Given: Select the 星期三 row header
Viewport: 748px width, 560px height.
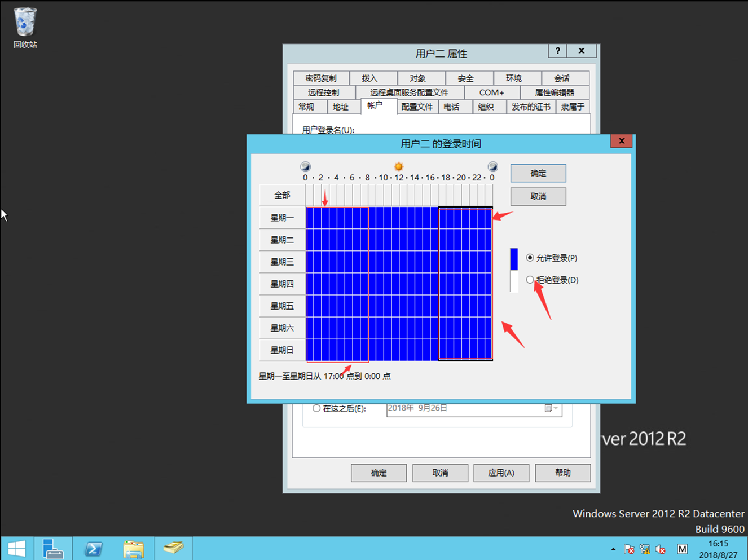Looking at the screenshot, I should [x=282, y=262].
